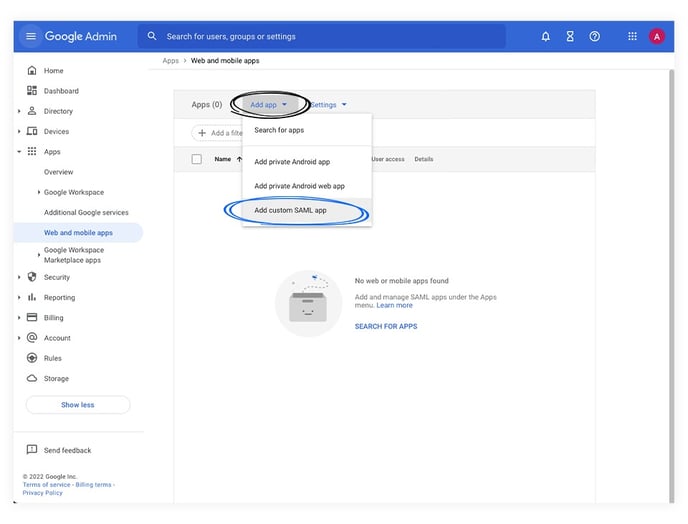Open the Settings dropdown

coord(328,104)
